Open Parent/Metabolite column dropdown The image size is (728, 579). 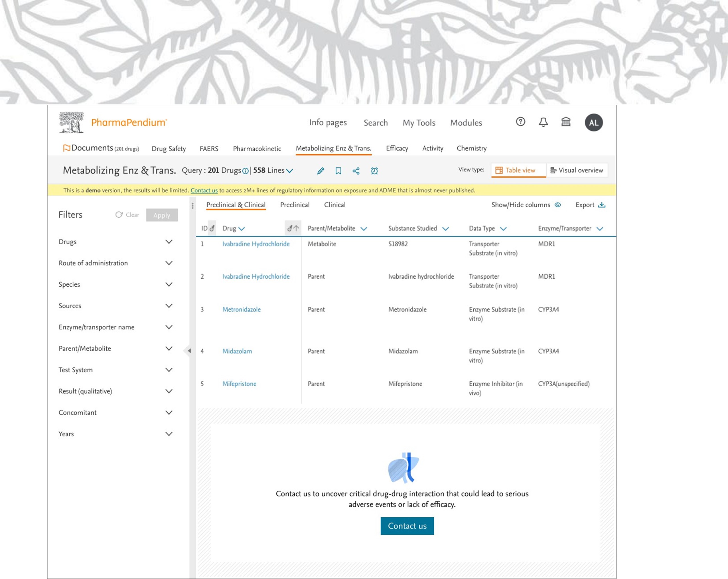pos(364,229)
